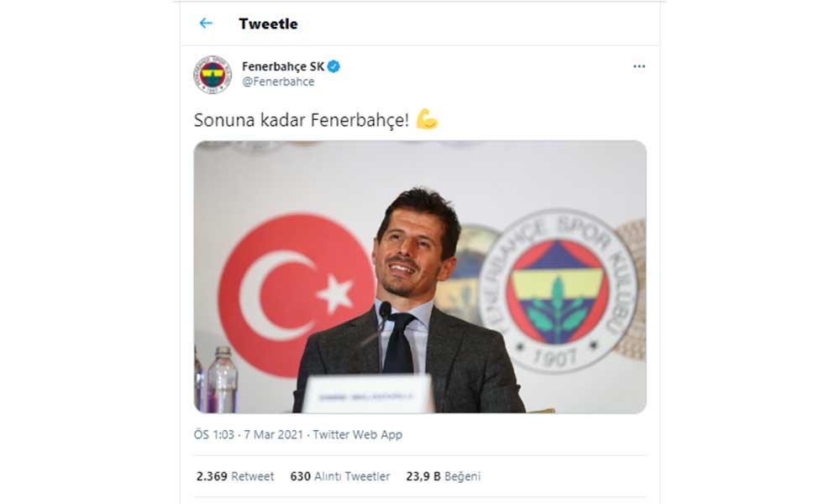This screenshot has width=840, height=504.
Task: Click the flexed bicep emoji in the tweet
Action: (427, 119)
